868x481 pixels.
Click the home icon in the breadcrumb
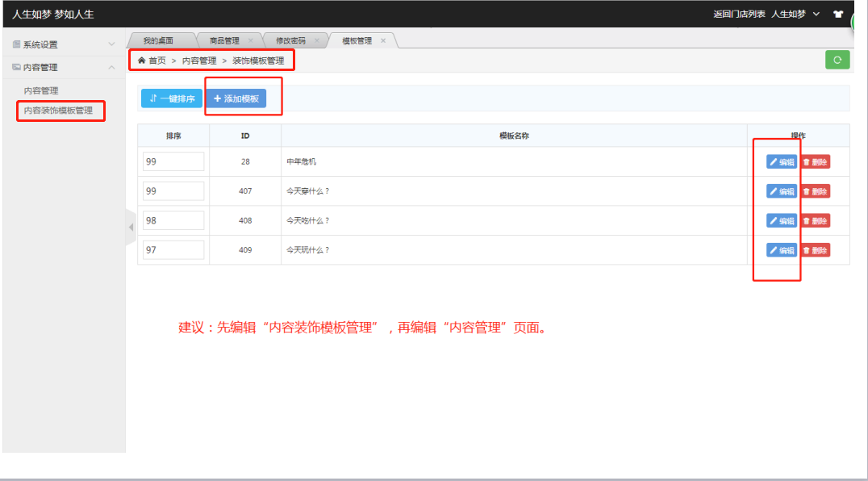tap(142, 61)
